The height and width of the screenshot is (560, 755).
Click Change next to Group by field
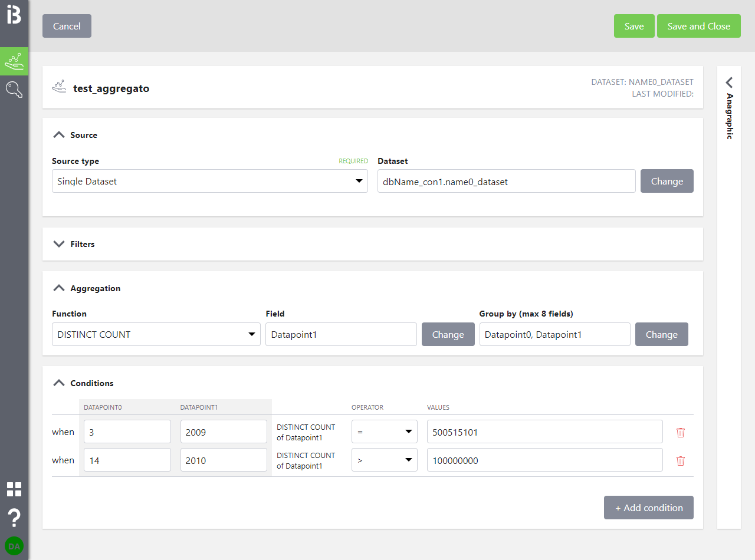pyautogui.click(x=661, y=334)
